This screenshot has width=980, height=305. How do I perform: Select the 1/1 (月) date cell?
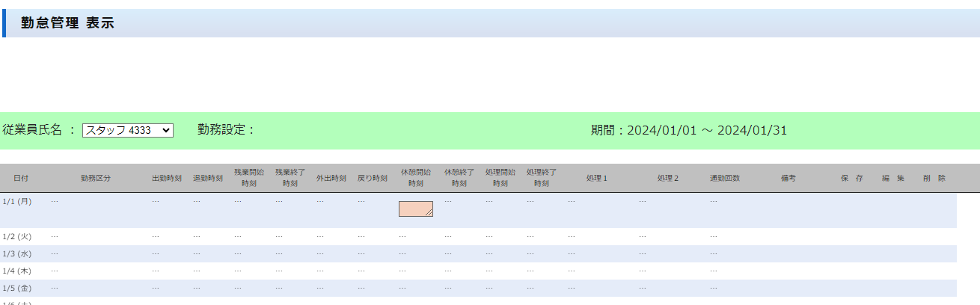point(17,201)
